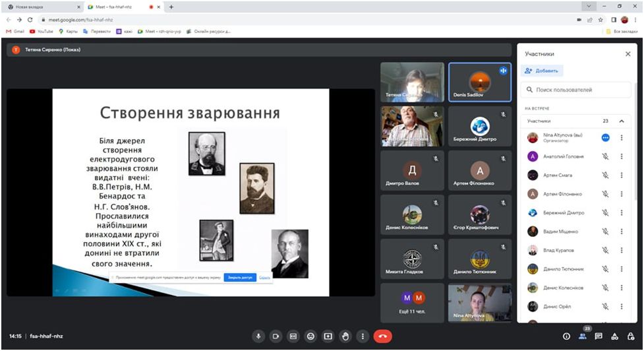Select the Тетяна Сиренко video tile

413,82
